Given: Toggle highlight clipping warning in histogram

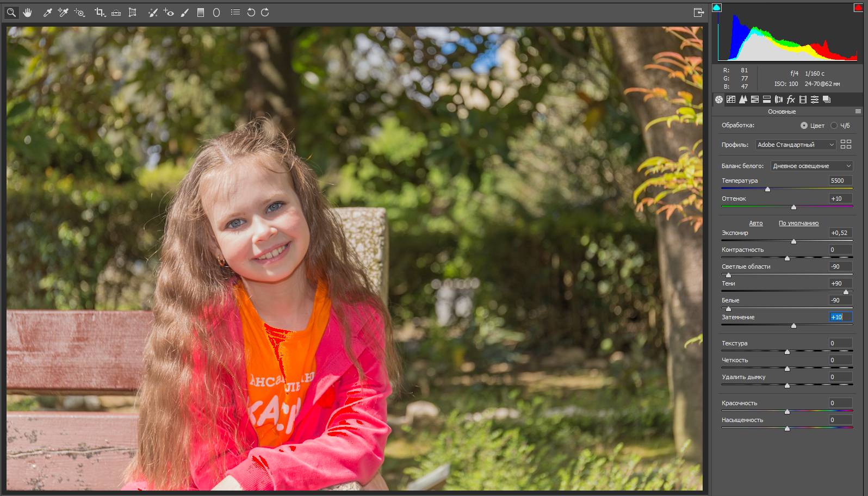Looking at the screenshot, I should coord(858,8).
